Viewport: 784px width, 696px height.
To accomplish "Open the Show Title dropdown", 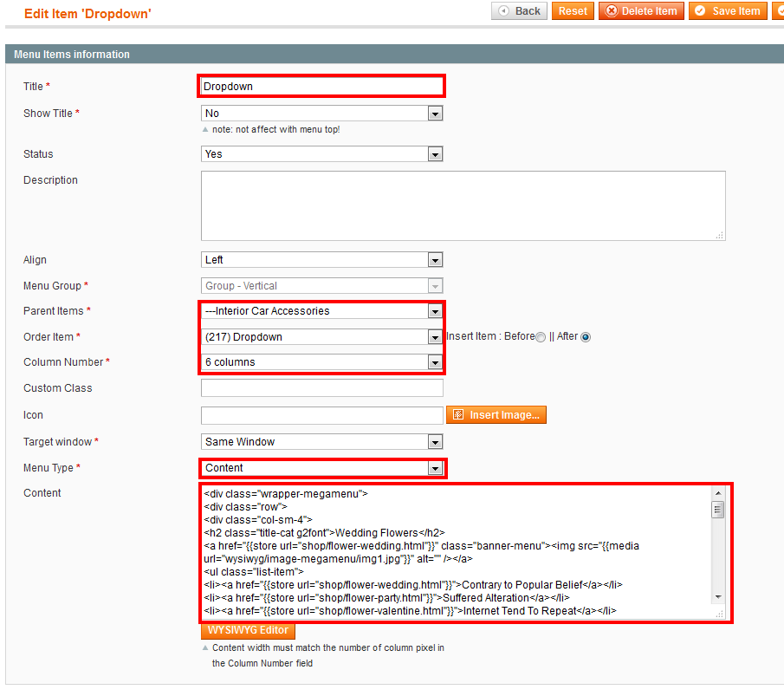I will point(321,114).
